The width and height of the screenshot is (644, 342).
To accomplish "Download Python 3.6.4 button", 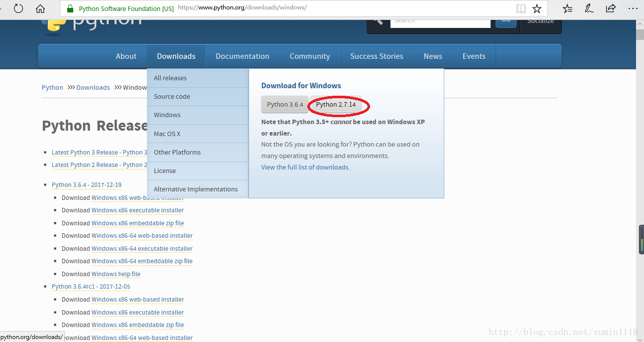I will 285,104.
